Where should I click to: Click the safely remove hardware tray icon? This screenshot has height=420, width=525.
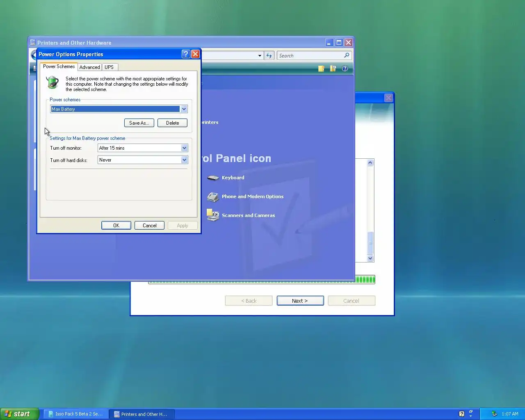[x=494, y=414]
